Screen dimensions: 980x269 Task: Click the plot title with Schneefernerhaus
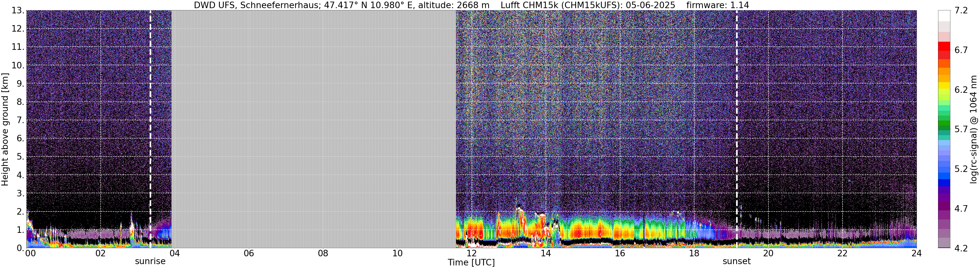tap(471, 5)
